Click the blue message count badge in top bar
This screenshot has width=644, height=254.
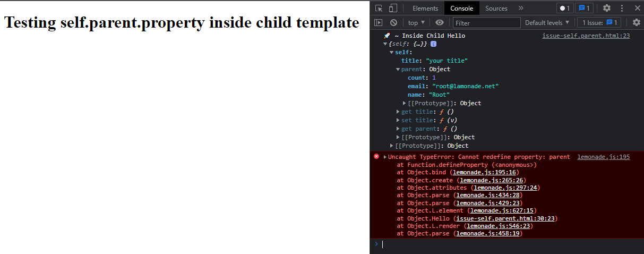585,8
